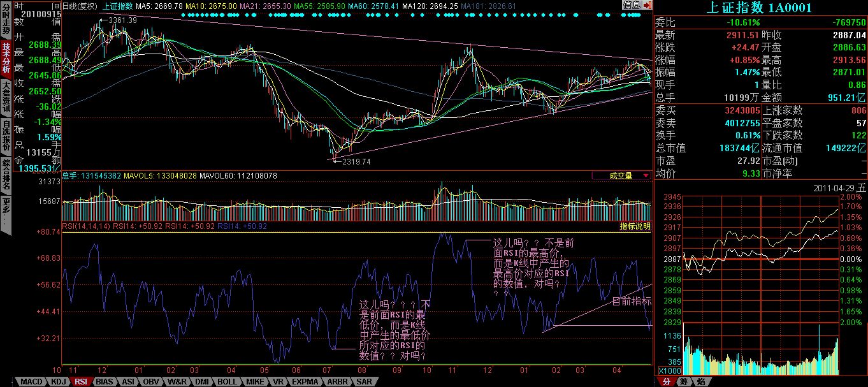
Task: Switch to the KDJ indicator tab
Action: [58, 381]
